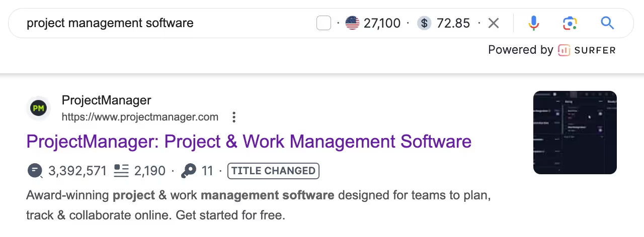The image size is (644, 237).
Task: Start voice search with microphone icon
Action: [534, 23]
